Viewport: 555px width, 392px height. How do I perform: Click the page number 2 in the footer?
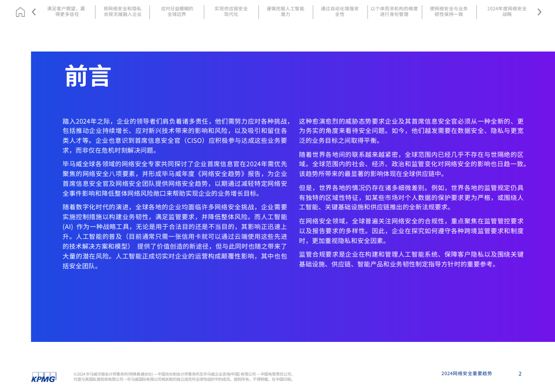click(520, 374)
